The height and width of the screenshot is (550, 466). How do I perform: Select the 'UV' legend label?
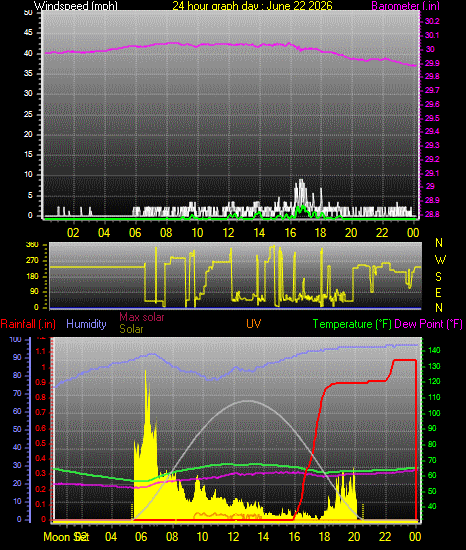pyautogui.click(x=254, y=323)
